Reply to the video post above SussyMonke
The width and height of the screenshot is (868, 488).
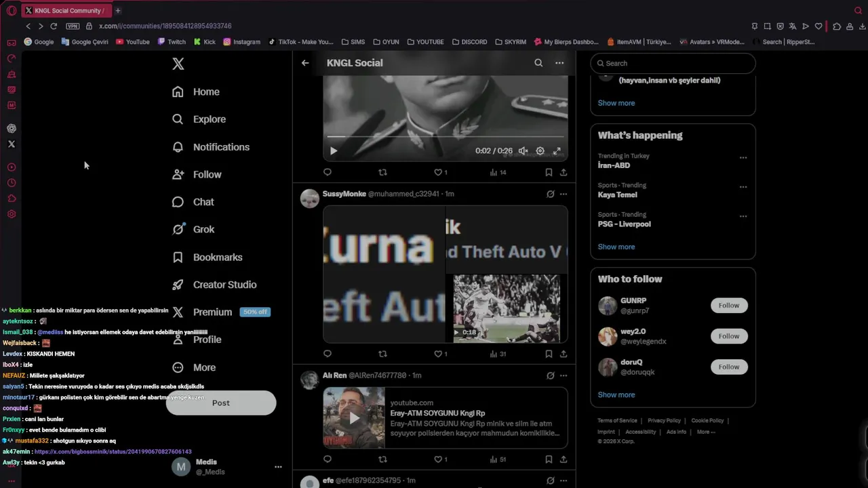(x=328, y=172)
